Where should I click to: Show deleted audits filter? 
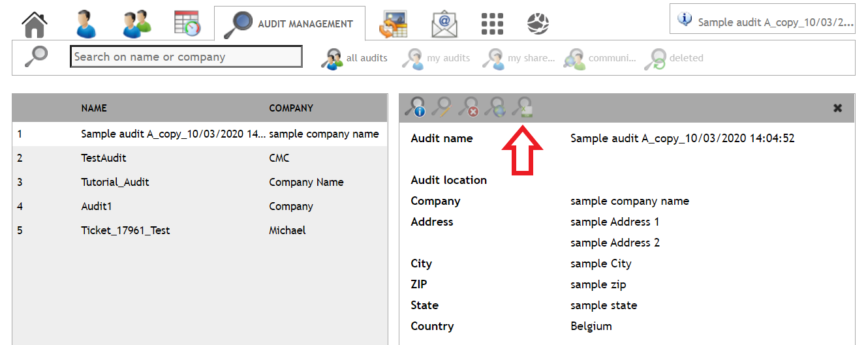tap(674, 58)
